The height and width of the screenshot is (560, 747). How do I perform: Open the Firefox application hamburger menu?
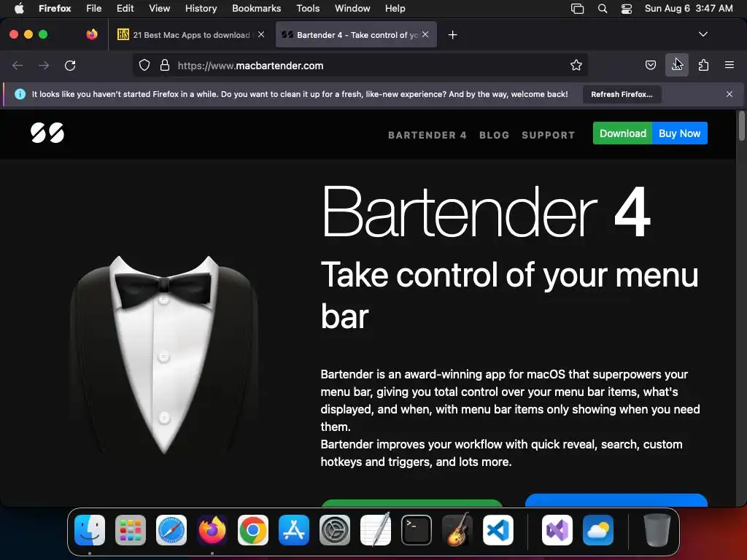729,65
